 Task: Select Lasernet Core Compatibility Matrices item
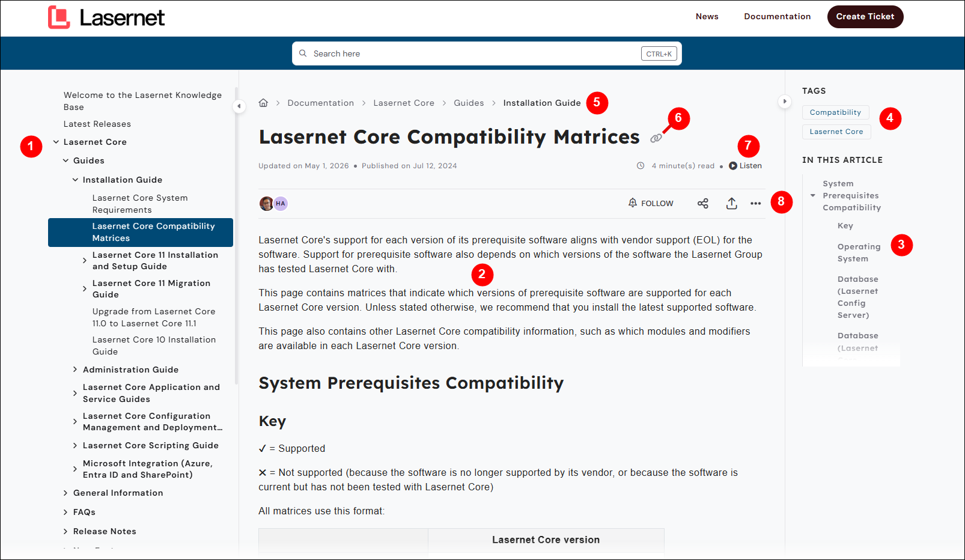tap(141, 233)
